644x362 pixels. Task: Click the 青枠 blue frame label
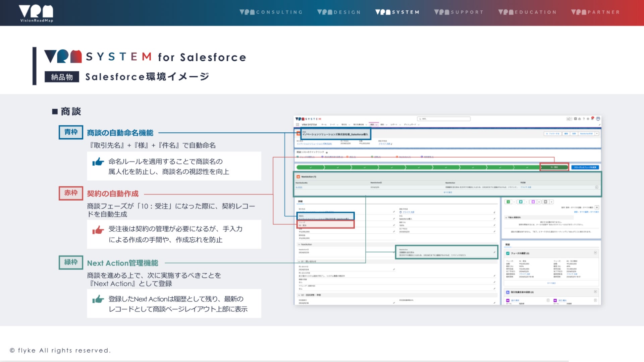pyautogui.click(x=71, y=132)
